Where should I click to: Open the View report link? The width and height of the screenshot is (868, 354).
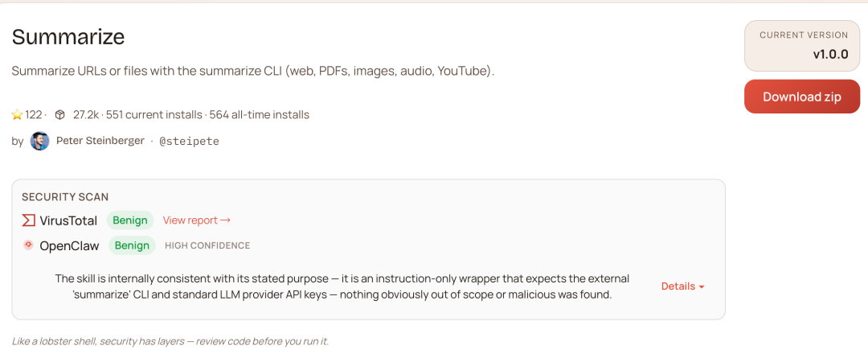[196, 220]
